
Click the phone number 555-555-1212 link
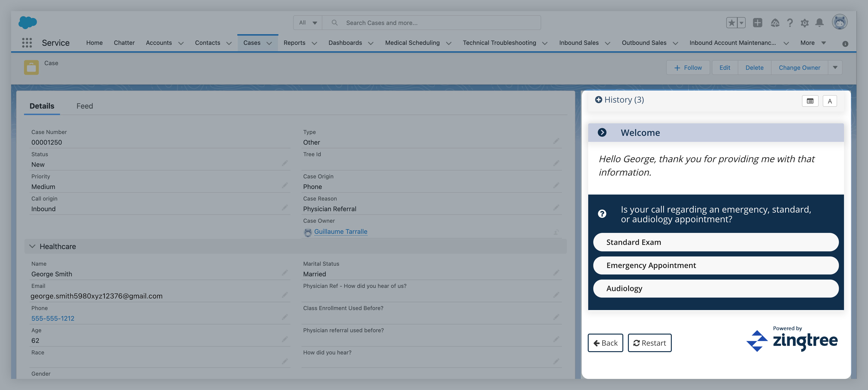tap(53, 318)
